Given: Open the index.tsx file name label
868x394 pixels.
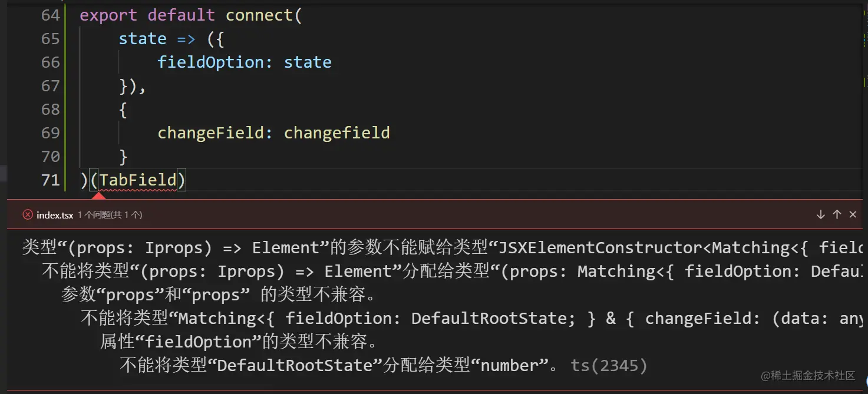Looking at the screenshot, I should 55,216.
